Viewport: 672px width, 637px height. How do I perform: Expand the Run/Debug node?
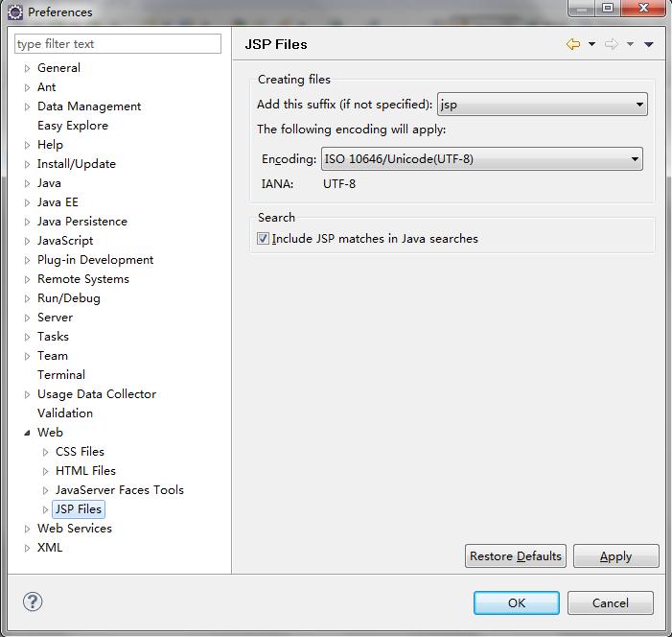pyautogui.click(x=27, y=298)
